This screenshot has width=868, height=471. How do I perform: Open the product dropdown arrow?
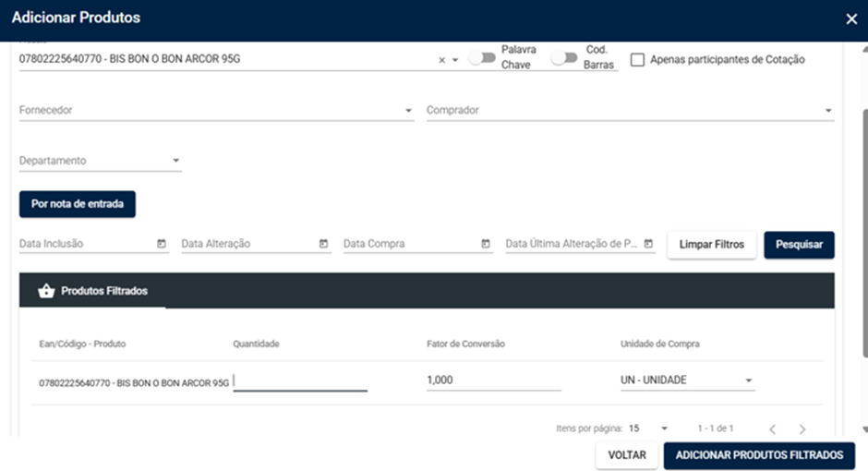pyautogui.click(x=455, y=60)
